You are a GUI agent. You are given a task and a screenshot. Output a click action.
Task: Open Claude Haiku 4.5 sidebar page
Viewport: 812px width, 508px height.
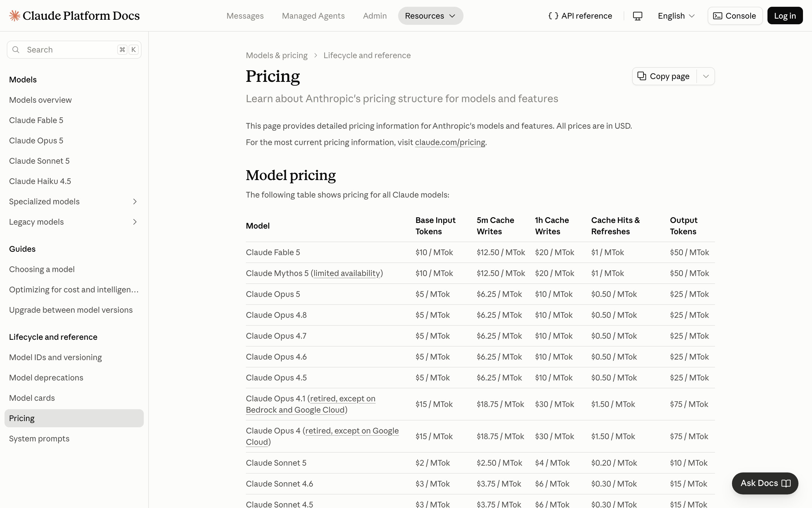click(40, 181)
